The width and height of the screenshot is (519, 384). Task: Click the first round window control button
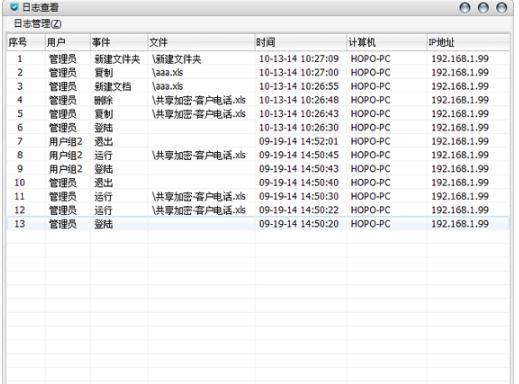[x=465, y=8]
